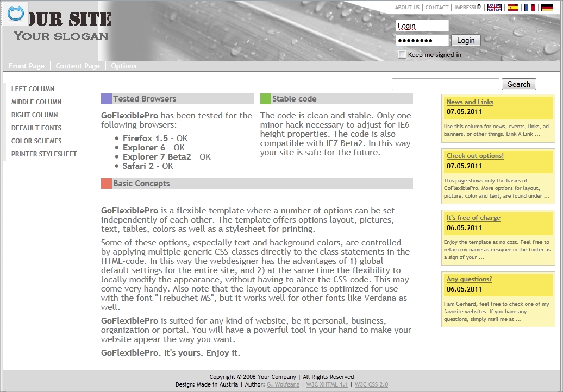The width and height of the screenshot is (563, 392).
Task: Click date under News and Links
Action: 464,111
